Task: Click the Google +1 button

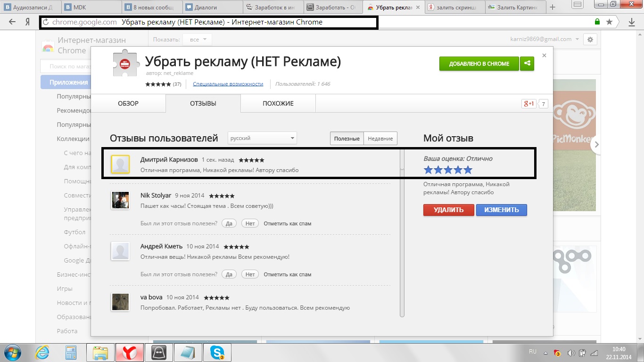Action: (x=528, y=104)
